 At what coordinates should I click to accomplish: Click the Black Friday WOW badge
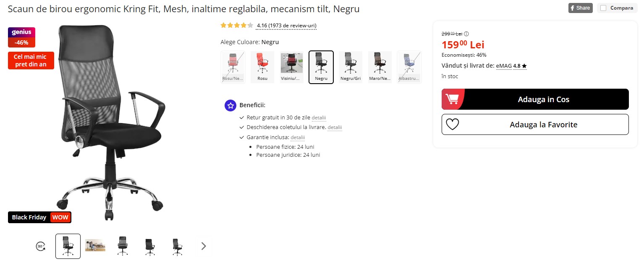[39, 217]
